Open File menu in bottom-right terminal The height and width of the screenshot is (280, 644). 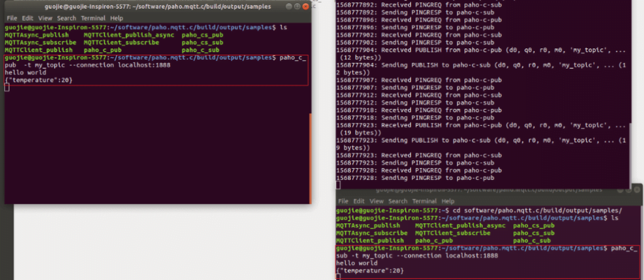click(343, 201)
